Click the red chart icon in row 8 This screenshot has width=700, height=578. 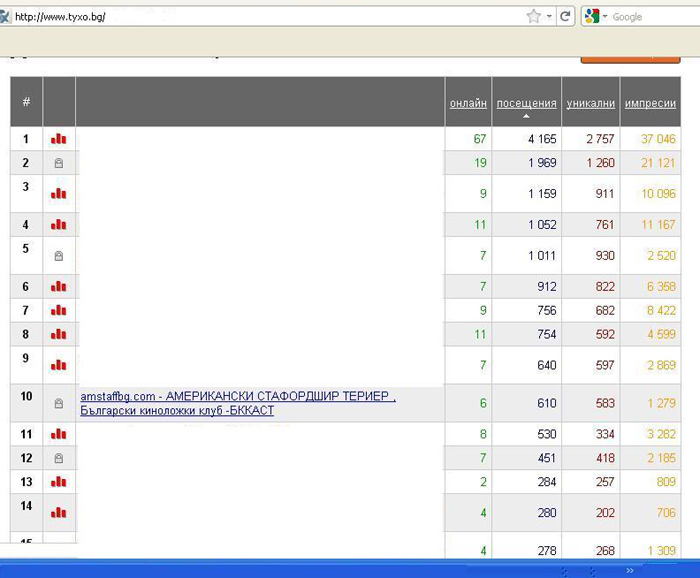click(58, 334)
